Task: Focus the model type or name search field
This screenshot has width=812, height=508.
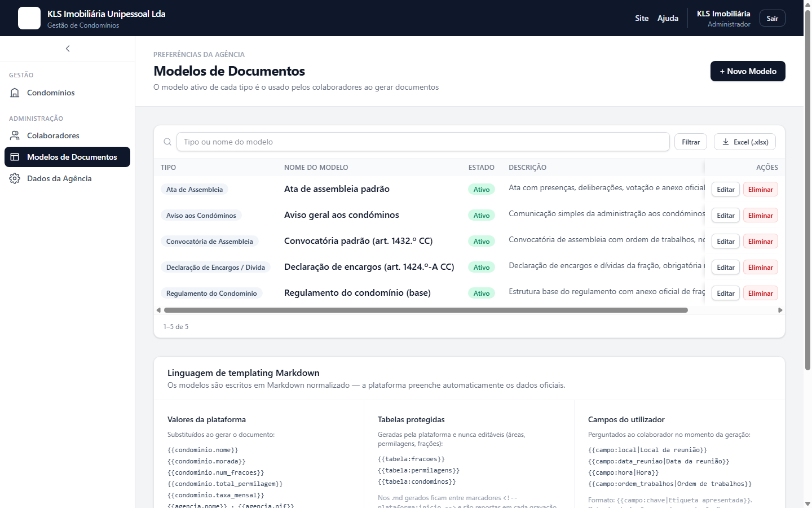Action: tap(423, 142)
